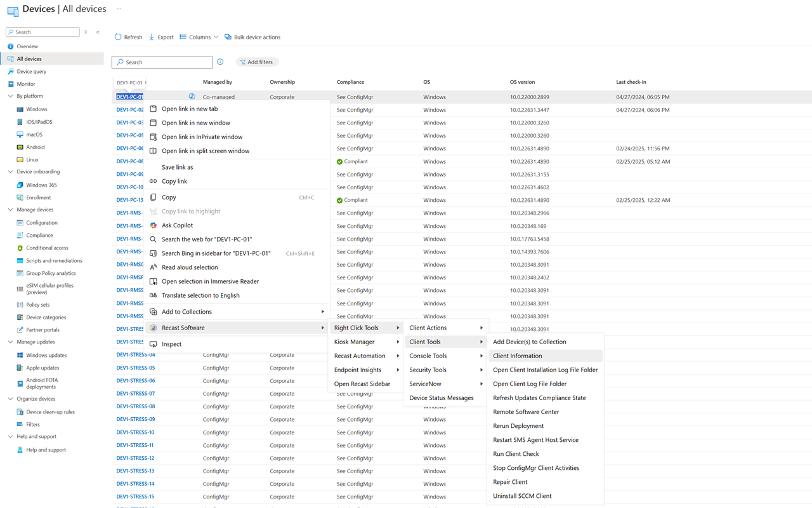Open Device query from sidebar
The image size is (812, 508).
31,71
